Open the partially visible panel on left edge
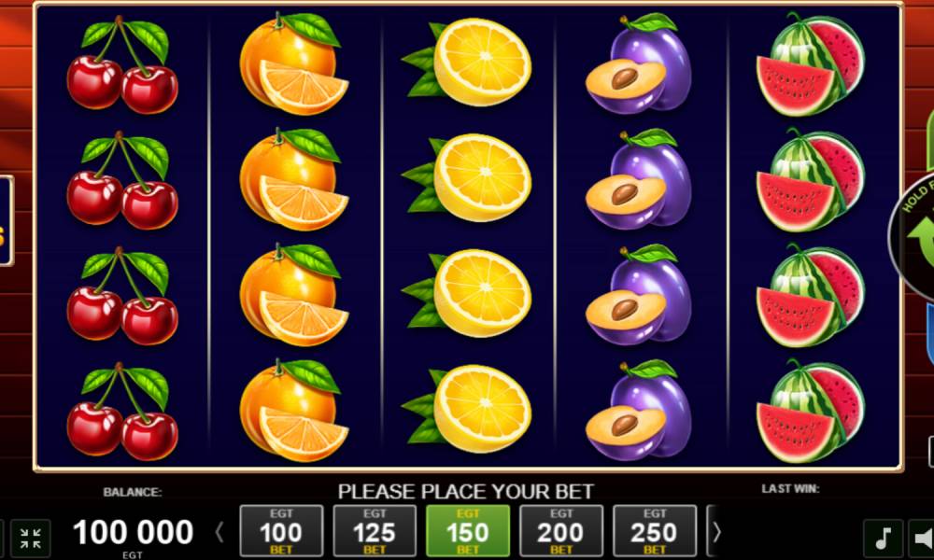Screen dimensions: 934x560 [6, 221]
